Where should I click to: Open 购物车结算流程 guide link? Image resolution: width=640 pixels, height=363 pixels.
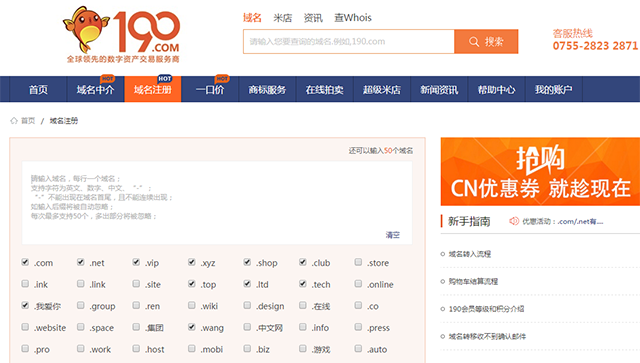click(473, 281)
